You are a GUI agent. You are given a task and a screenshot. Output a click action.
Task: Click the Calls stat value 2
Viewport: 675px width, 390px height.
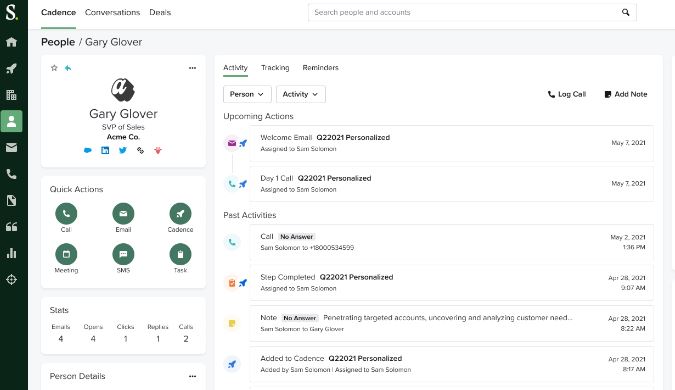tap(186, 339)
